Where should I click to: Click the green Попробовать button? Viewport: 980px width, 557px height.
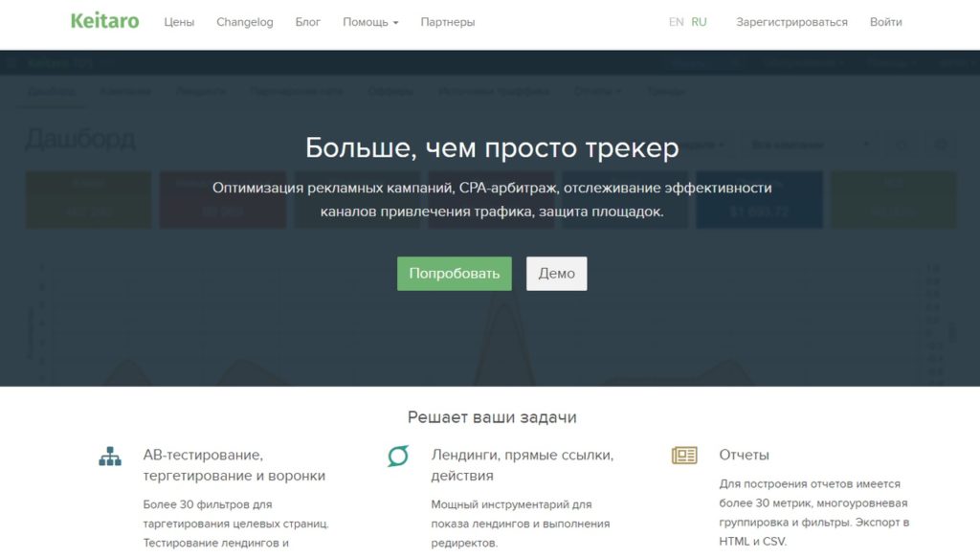click(455, 273)
